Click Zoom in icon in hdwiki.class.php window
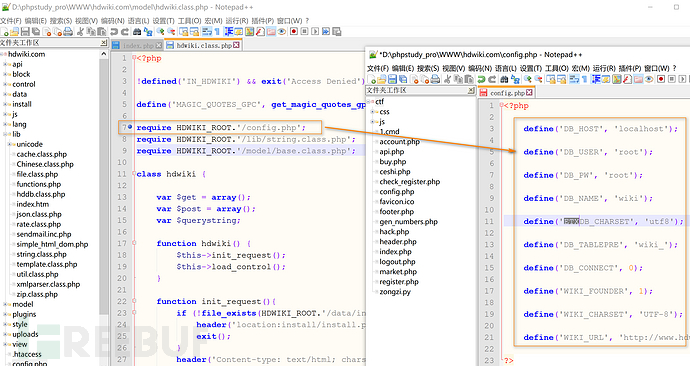690x366 pixels. [x=160, y=32]
